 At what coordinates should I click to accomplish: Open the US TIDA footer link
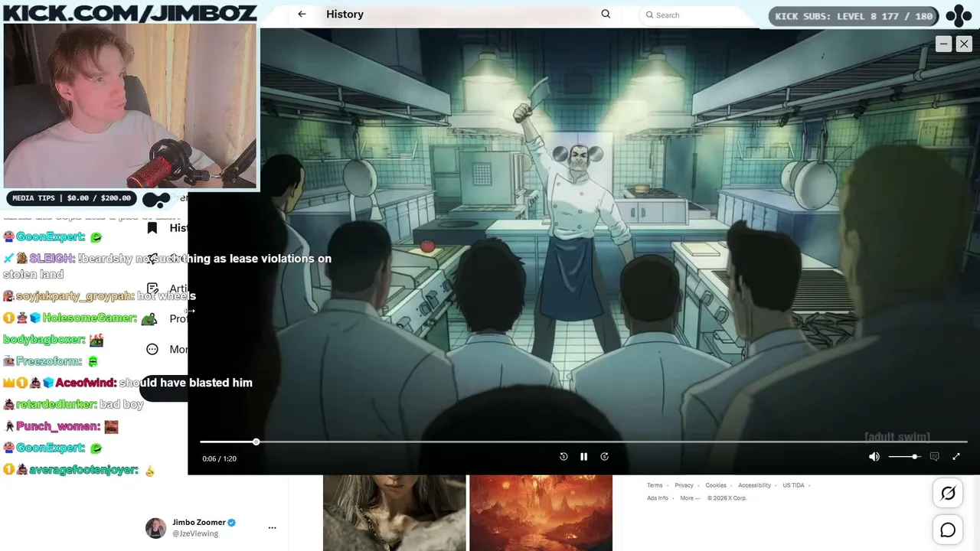point(793,485)
